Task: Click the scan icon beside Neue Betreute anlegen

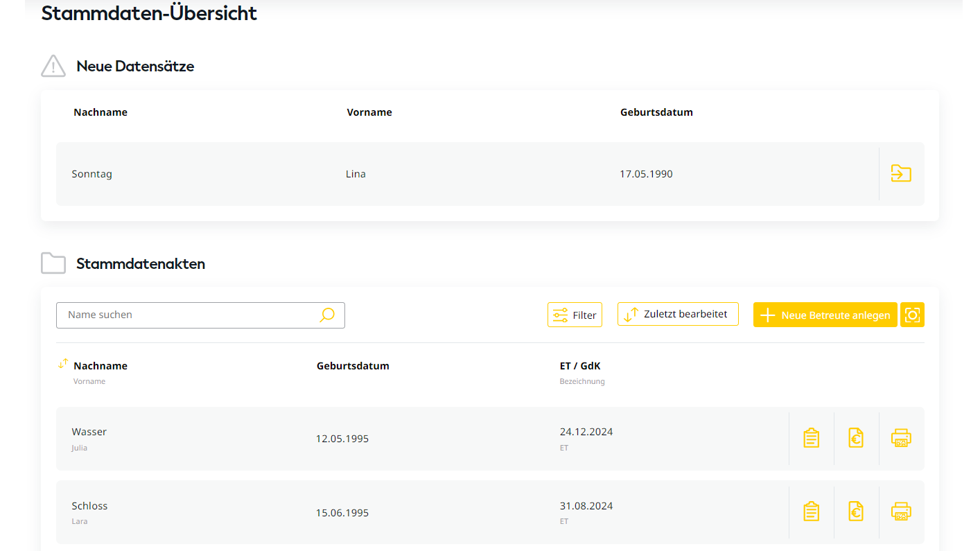Action: click(912, 315)
